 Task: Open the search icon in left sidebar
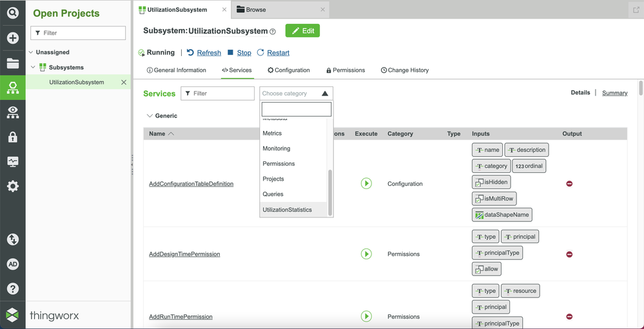13,13
